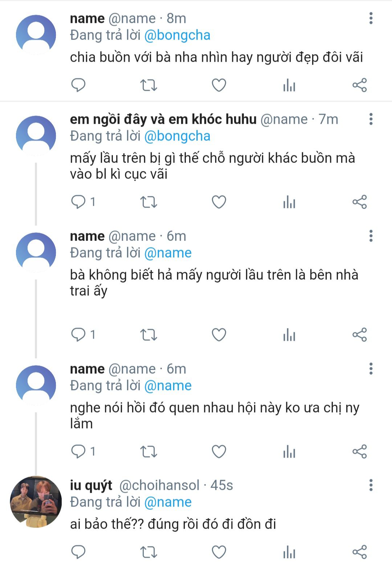This screenshot has width=392, height=562.
Task: Like the 'nghe nói hồi đó' tweet
Action: tap(219, 452)
